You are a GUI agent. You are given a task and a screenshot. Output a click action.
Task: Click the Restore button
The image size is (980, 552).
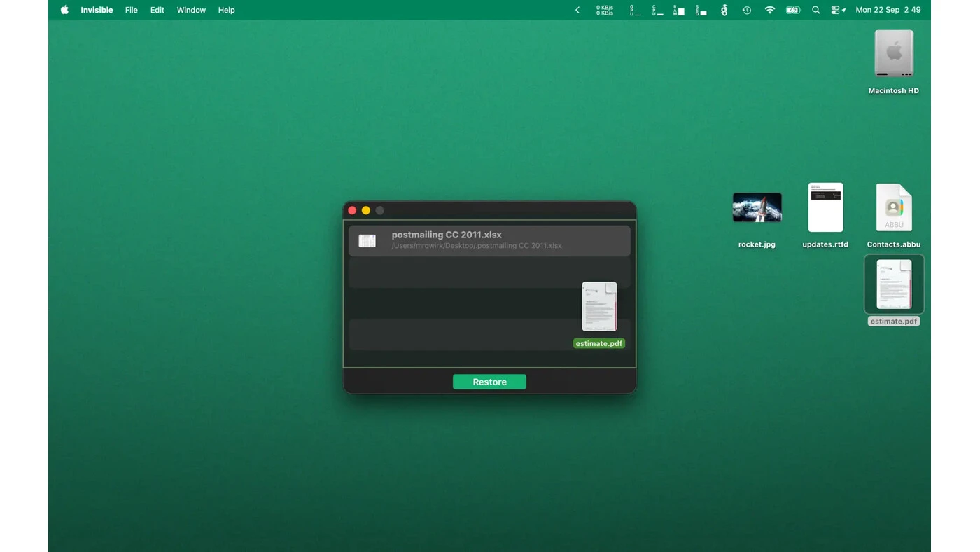[489, 382]
